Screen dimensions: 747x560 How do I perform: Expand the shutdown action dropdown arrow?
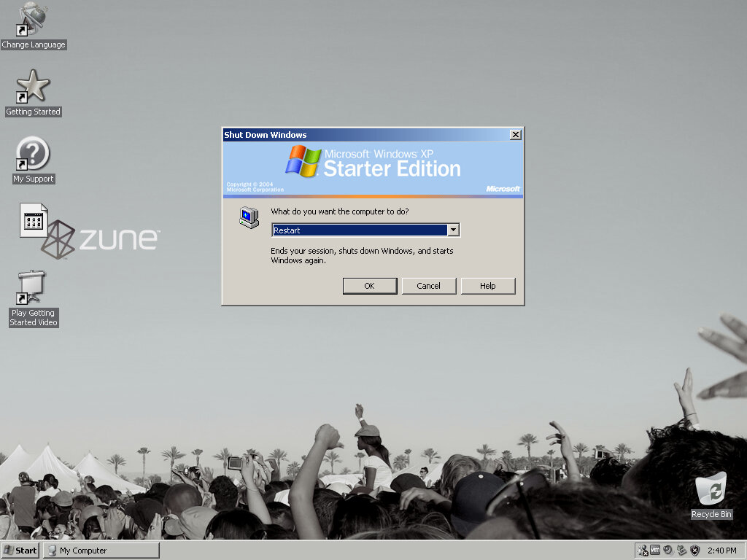coord(453,230)
